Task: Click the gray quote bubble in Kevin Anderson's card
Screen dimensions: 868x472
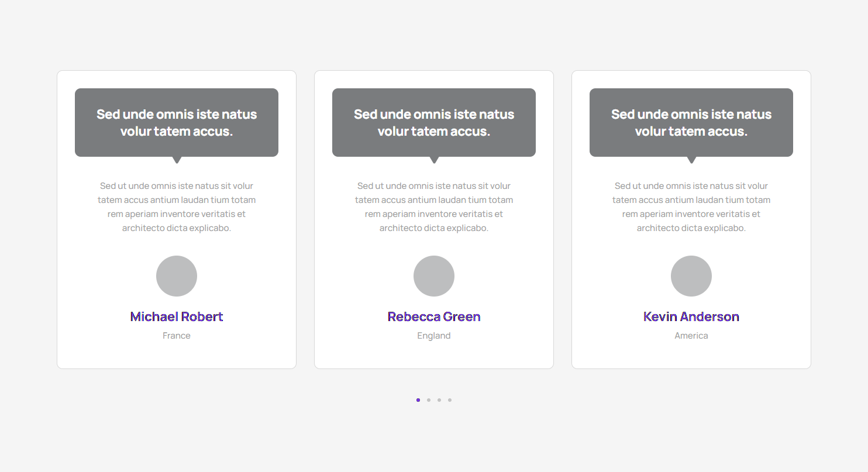Action: [691, 122]
